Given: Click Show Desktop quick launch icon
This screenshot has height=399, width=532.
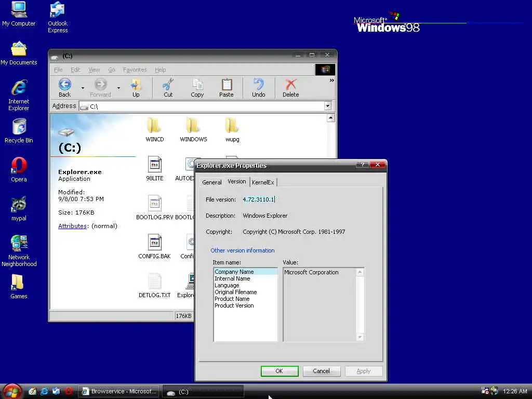Looking at the screenshot, I should pos(32,391).
